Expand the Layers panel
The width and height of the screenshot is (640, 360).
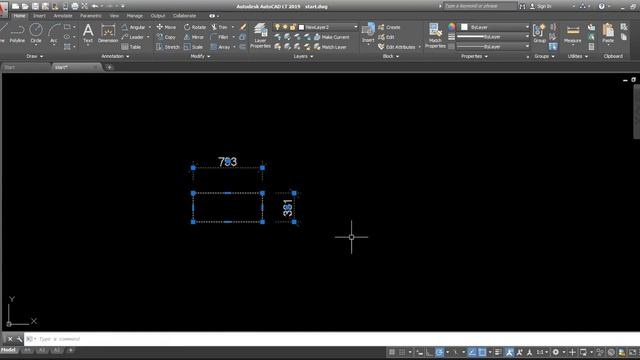pos(303,56)
